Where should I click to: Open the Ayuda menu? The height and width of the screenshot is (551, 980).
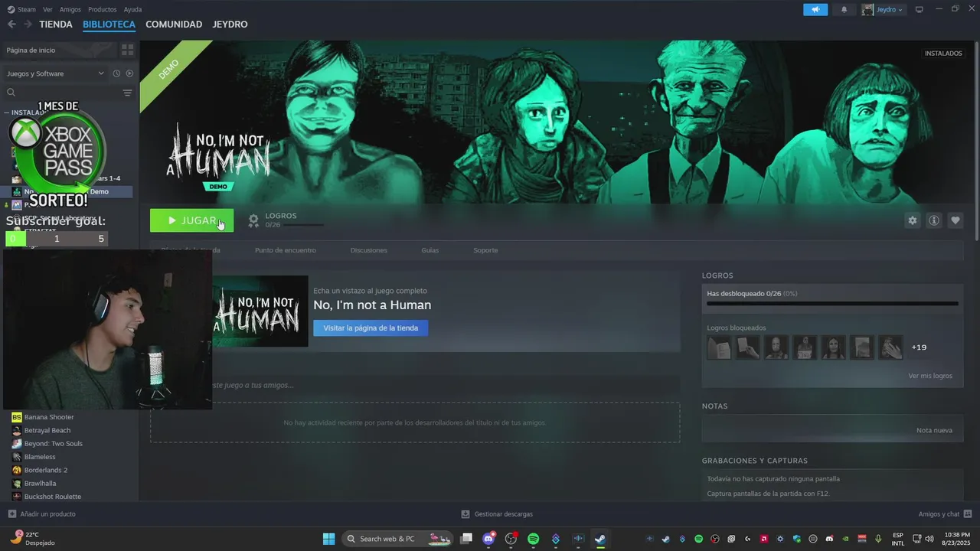pos(132,9)
